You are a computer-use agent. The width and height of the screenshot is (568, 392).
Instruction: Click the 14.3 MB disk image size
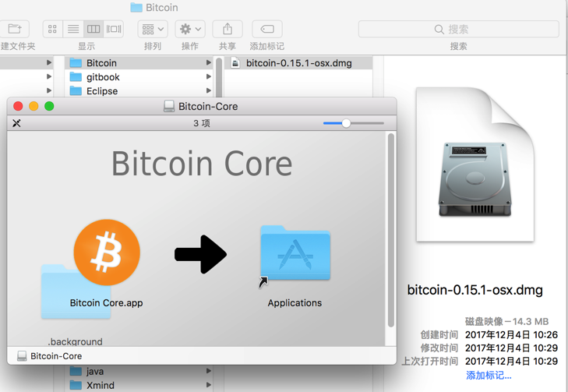click(x=531, y=321)
